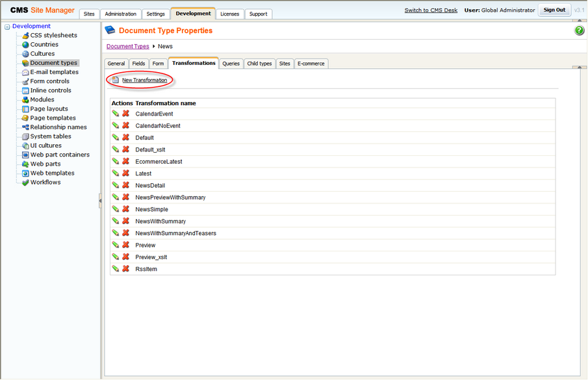This screenshot has height=380, width=588.
Task: Click the edit icon for EcommerceLatest
Action: click(x=116, y=161)
